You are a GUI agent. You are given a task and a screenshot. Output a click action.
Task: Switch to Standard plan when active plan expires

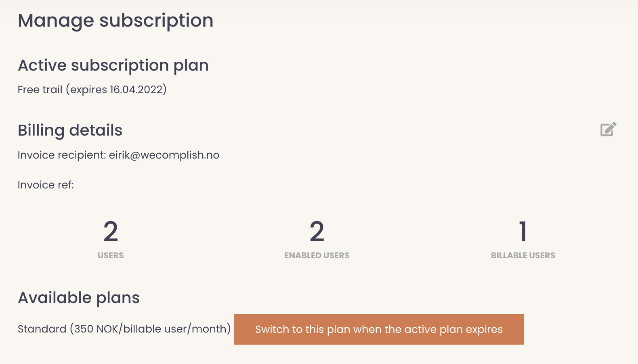[379, 329]
